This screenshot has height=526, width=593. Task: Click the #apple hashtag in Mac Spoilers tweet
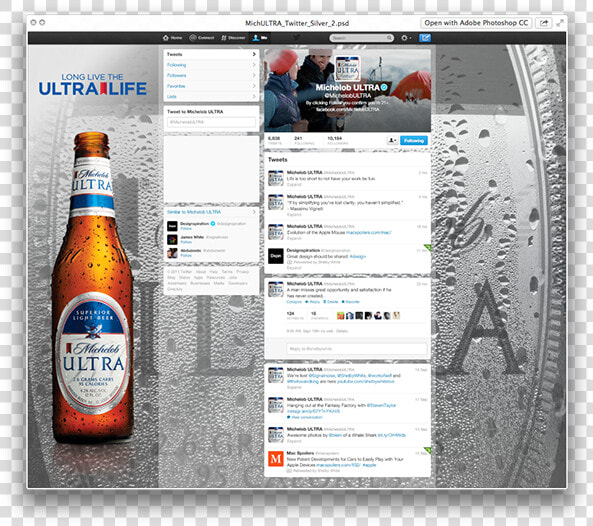[369, 465]
